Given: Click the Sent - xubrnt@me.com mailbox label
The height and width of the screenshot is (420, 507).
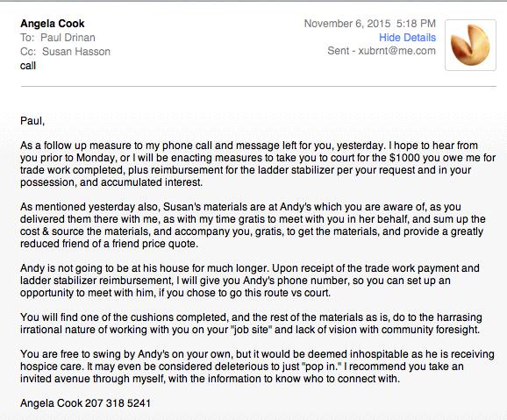Looking at the screenshot, I should 382,51.
